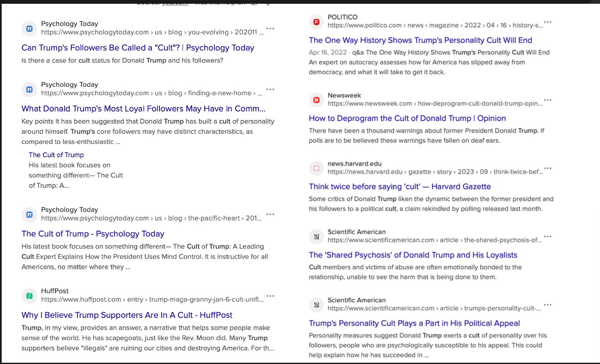Viewport: 600px width, 364px height.
Task: Click the POLITICO red favicon
Action: tap(316, 22)
